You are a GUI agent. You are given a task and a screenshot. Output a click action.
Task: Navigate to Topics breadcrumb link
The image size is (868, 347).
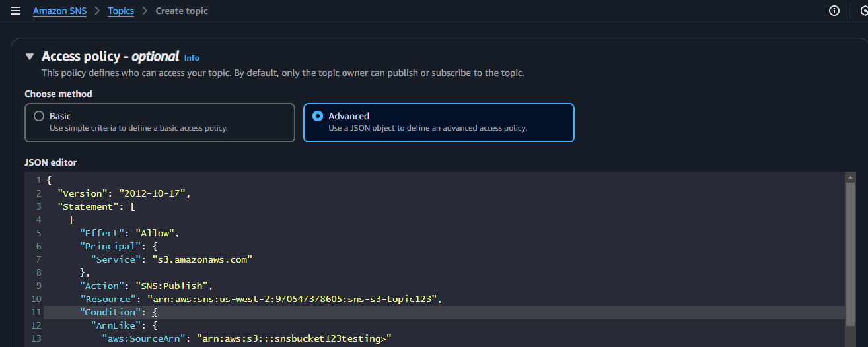pos(121,11)
